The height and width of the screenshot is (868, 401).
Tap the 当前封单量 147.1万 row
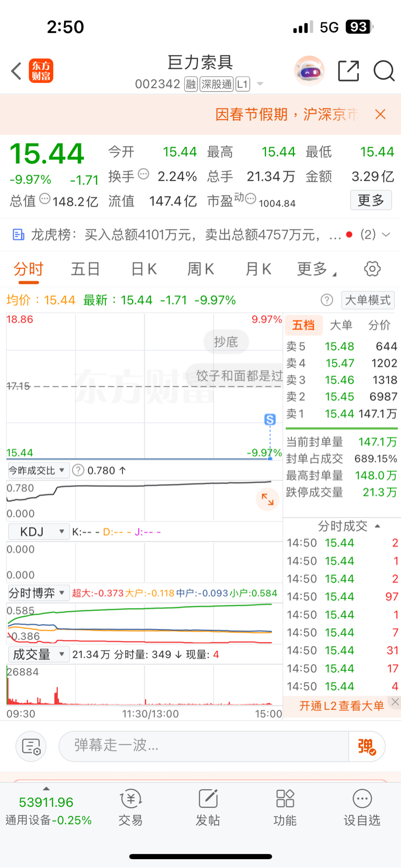341,442
